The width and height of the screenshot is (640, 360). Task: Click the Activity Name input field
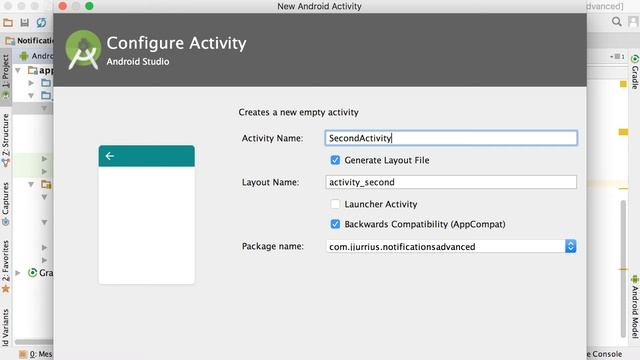click(x=451, y=138)
